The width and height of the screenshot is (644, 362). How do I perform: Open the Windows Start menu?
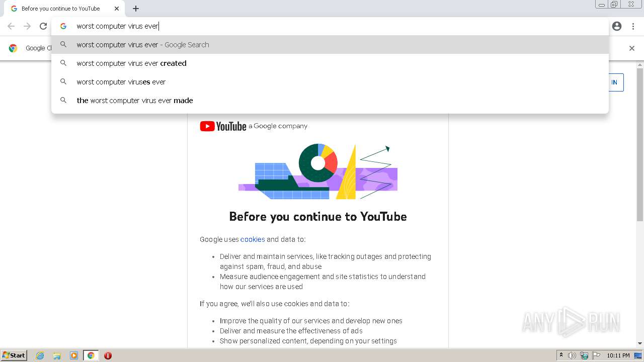tap(14, 355)
